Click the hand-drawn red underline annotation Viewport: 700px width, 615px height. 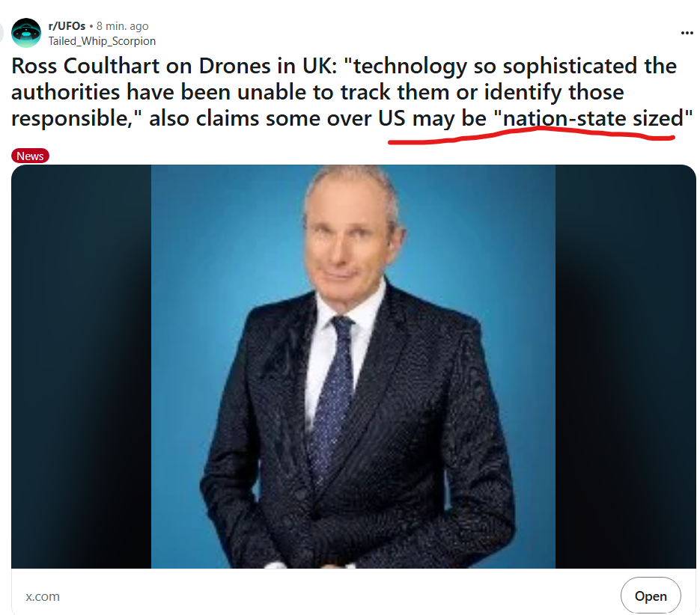point(532,135)
